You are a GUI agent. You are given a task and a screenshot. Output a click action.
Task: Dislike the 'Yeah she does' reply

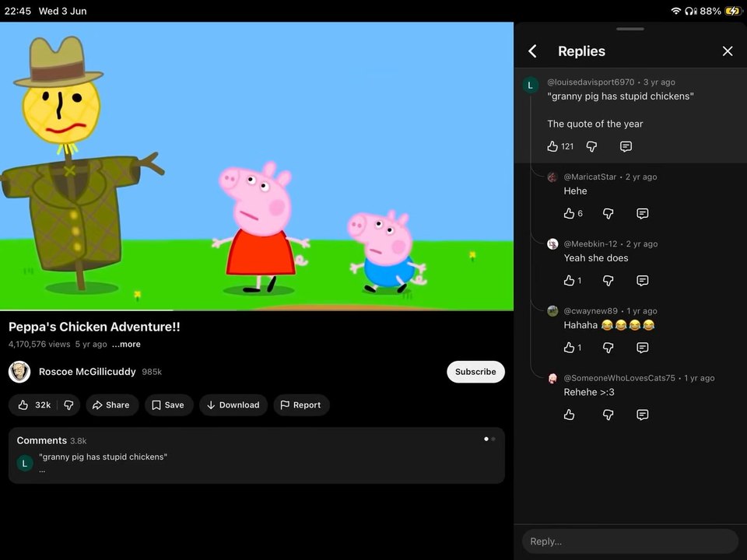[608, 281]
